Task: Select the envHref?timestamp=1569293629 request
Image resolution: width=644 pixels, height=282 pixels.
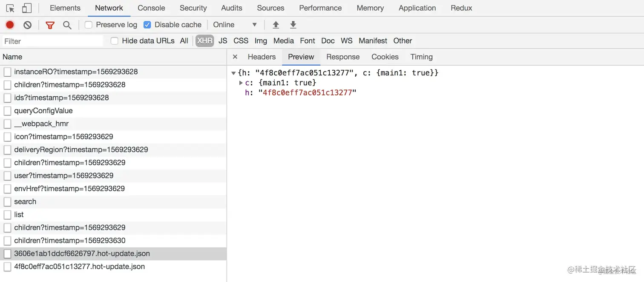Action: point(113,189)
